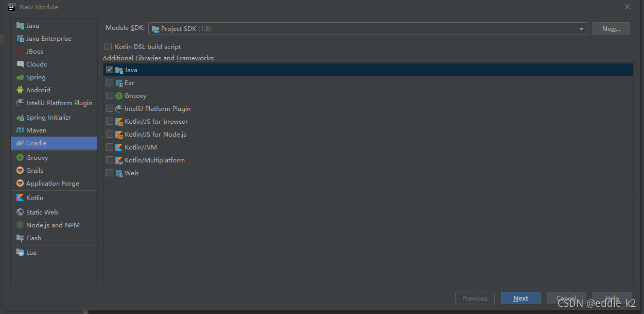This screenshot has height=314, width=644.
Task: Click the Maven icon in sidebar
Action: pyautogui.click(x=20, y=130)
